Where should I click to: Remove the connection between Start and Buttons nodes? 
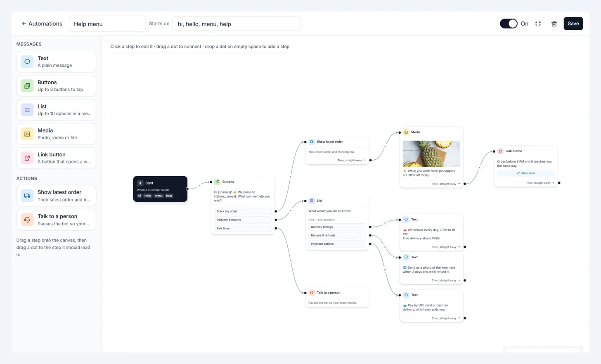click(x=199, y=185)
